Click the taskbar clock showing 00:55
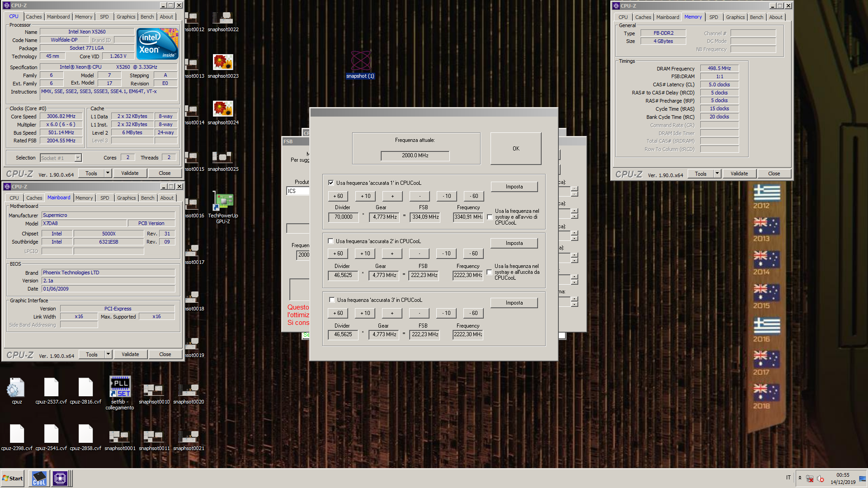 pos(843,479)
